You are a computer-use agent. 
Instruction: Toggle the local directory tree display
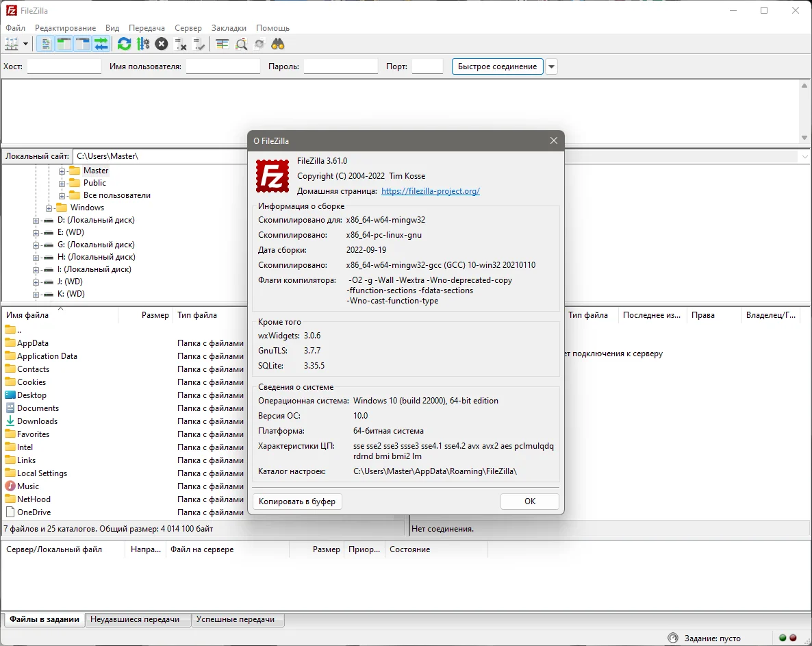(x=64, y=44)
